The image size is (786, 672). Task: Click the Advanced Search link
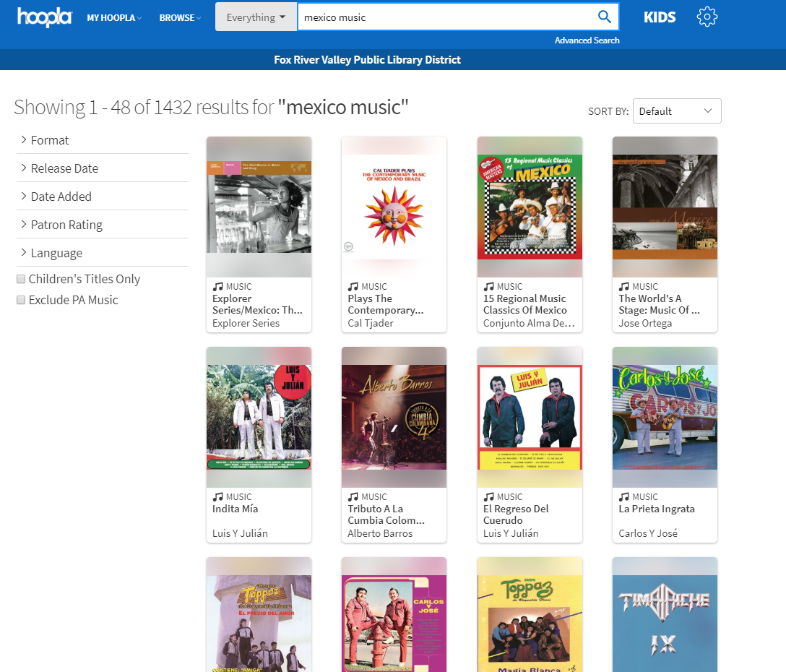pyautogui.click(x=587, y=40)
